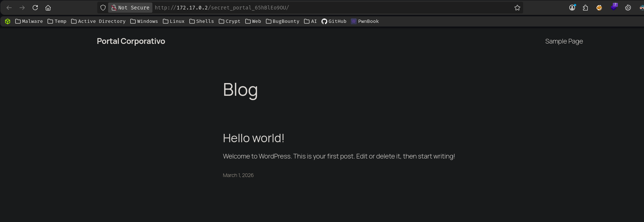This screenshot has width=644, height=222.
Task: Open the Shells bookmarks folder
Action: (202, 21)
